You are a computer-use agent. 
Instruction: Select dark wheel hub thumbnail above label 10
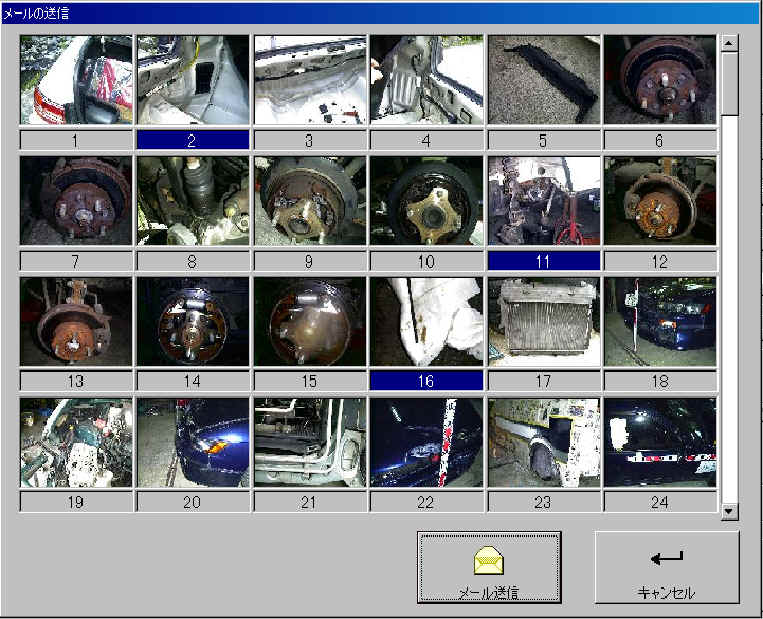[x=427, y=200]
